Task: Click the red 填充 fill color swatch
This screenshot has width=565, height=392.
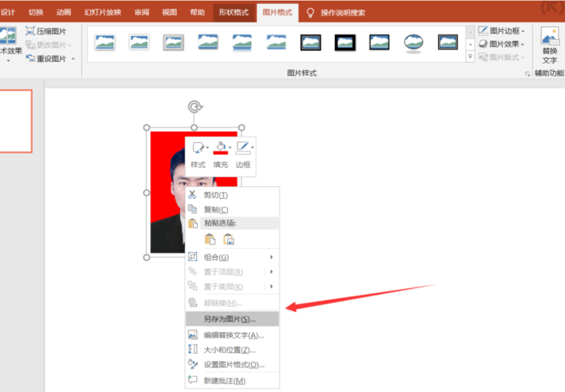Action: [220, 153]
